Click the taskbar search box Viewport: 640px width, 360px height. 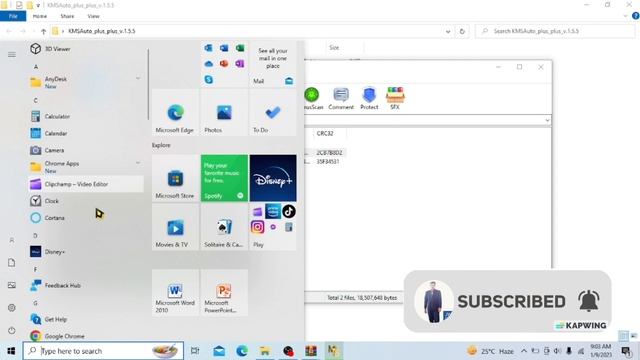point(103,351)
